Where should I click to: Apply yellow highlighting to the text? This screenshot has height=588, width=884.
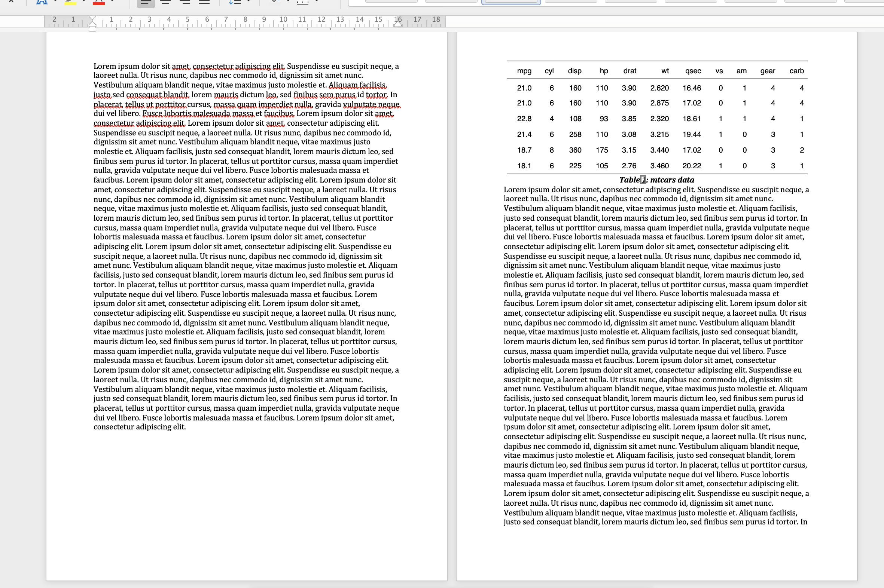click(x=70, y=2)
